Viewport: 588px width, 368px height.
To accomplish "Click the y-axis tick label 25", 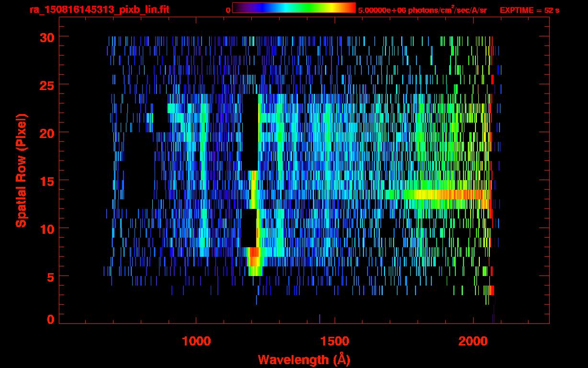I will click(x=46, y=85).
